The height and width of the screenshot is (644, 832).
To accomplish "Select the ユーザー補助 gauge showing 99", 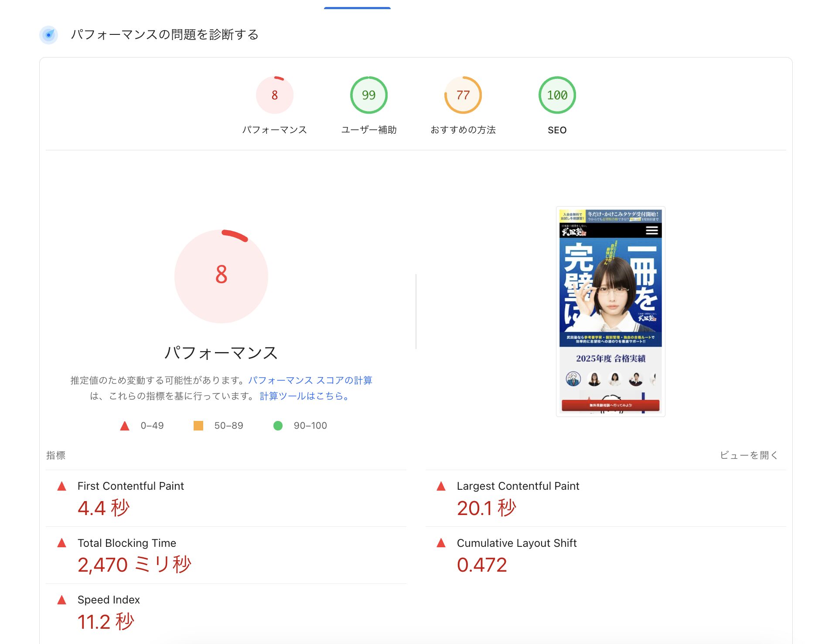I will [x=369, y=95].
